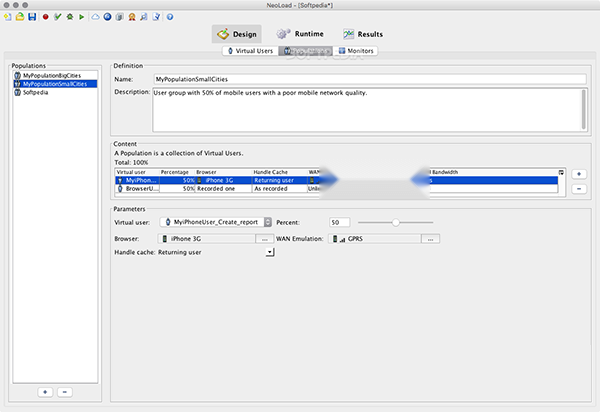The image size is (600, 412).
Task: Click the WAN Emulation GPRS field
Action: point(375,239)
